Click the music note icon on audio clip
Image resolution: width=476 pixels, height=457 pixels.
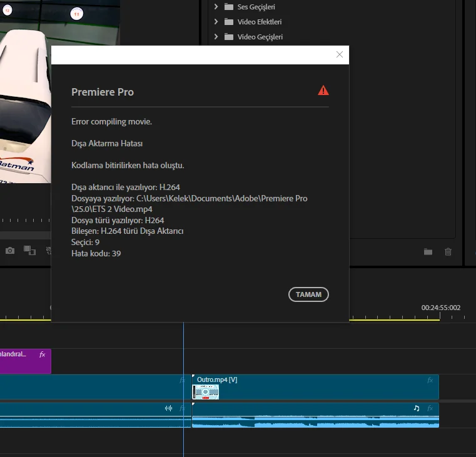click(x=417, y=408)
